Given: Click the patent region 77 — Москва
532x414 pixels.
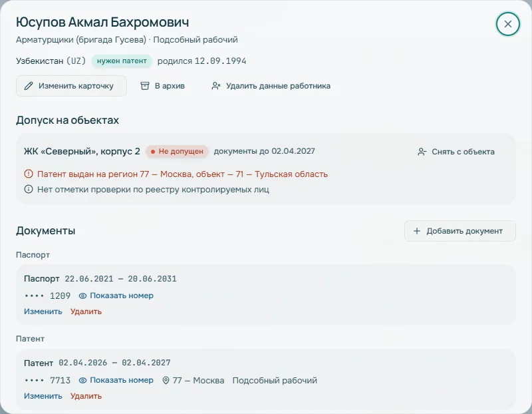Looking at the screenshot, I should [198, 380].
